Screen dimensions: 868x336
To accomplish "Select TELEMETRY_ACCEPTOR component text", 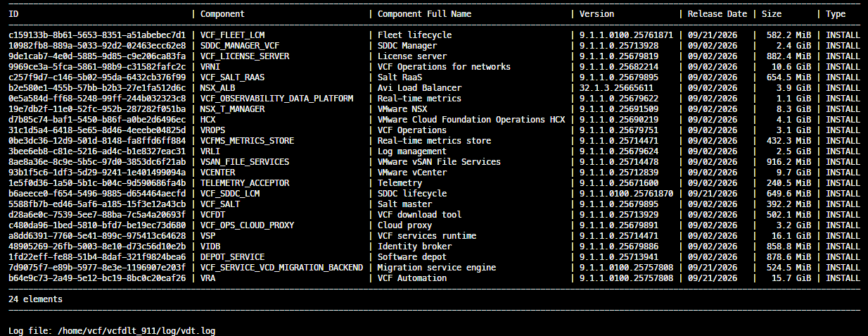I will click(x=245, y=183).
